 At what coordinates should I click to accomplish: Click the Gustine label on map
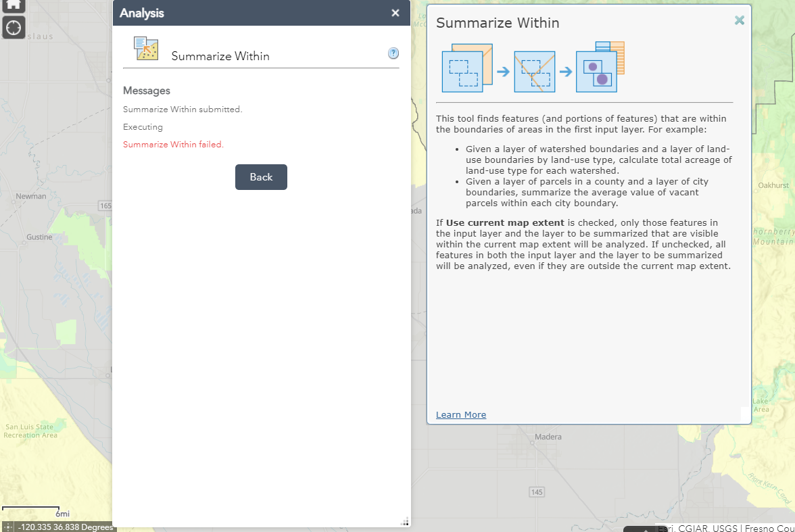pyautogui.click(x=39, y=237)
